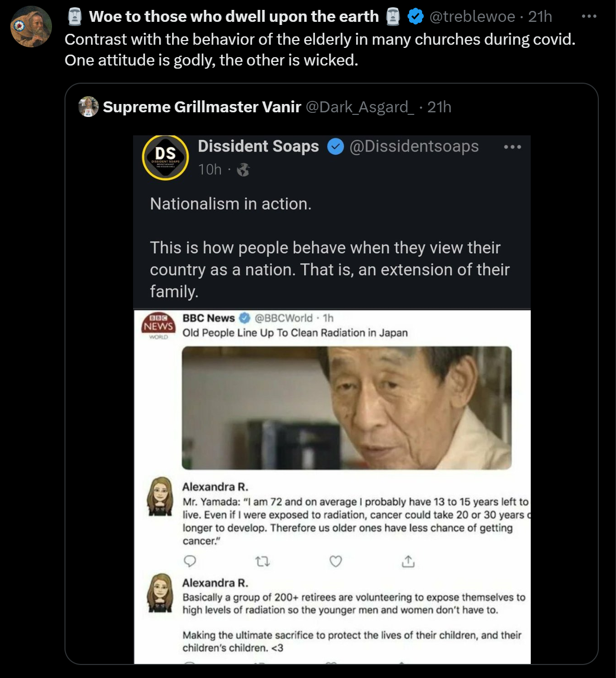Viewport: 616px width, 678px height.
Task: Click the treblewoe profile avatar
Action: 31,27
